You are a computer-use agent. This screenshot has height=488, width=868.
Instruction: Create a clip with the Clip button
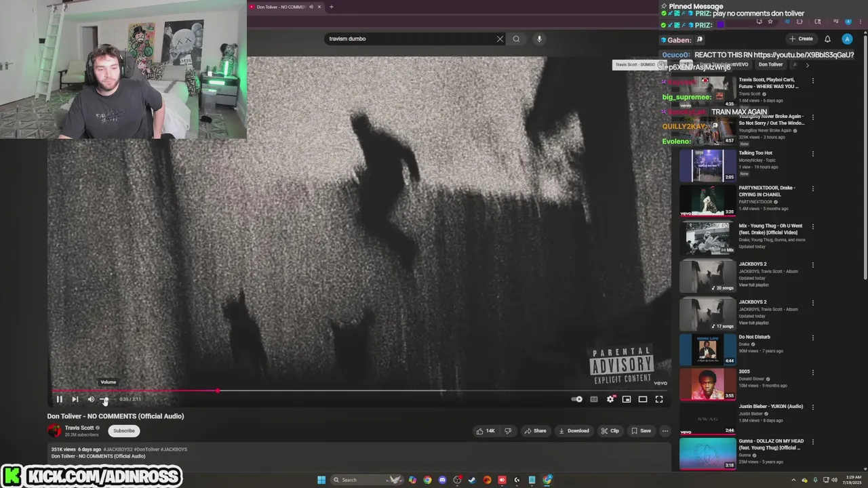point(610,430)
